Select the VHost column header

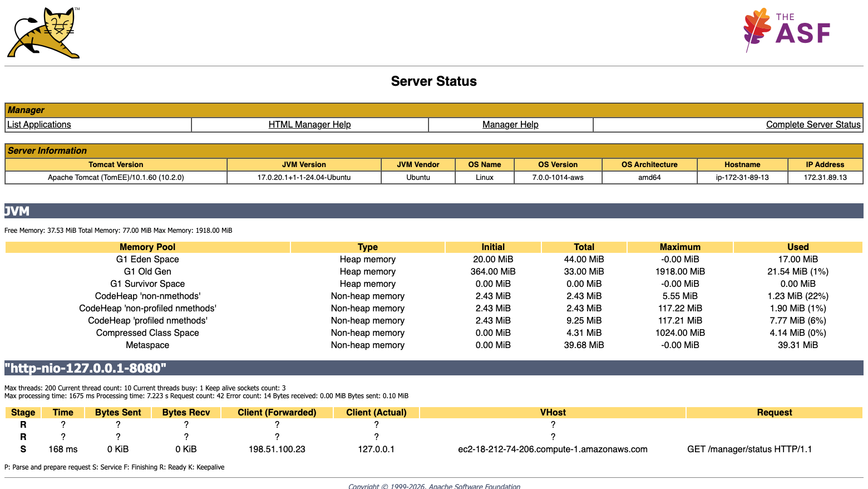(553, 413)
